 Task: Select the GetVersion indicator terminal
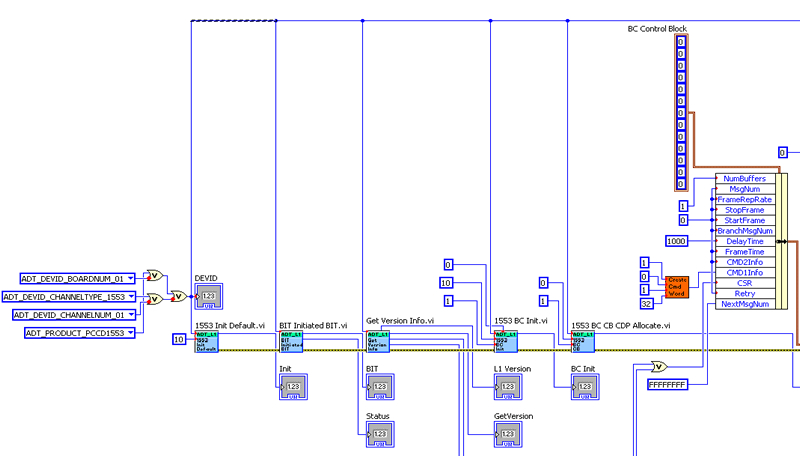point(507,434)
